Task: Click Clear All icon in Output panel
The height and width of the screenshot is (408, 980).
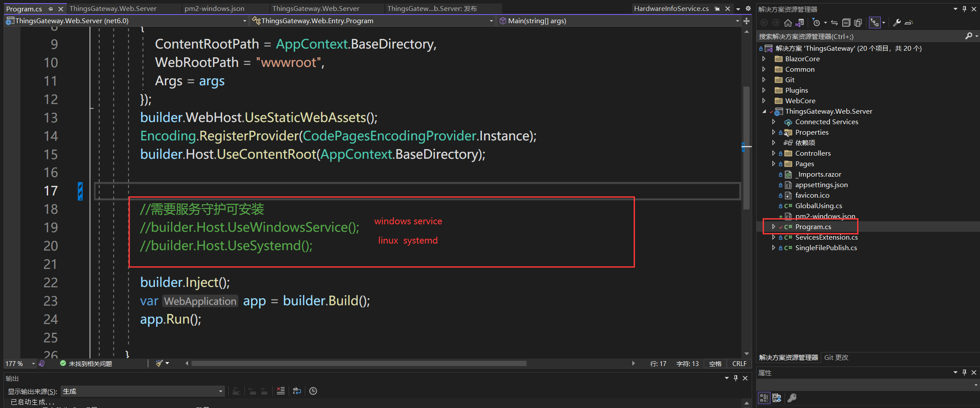Action: coord(281,391)
